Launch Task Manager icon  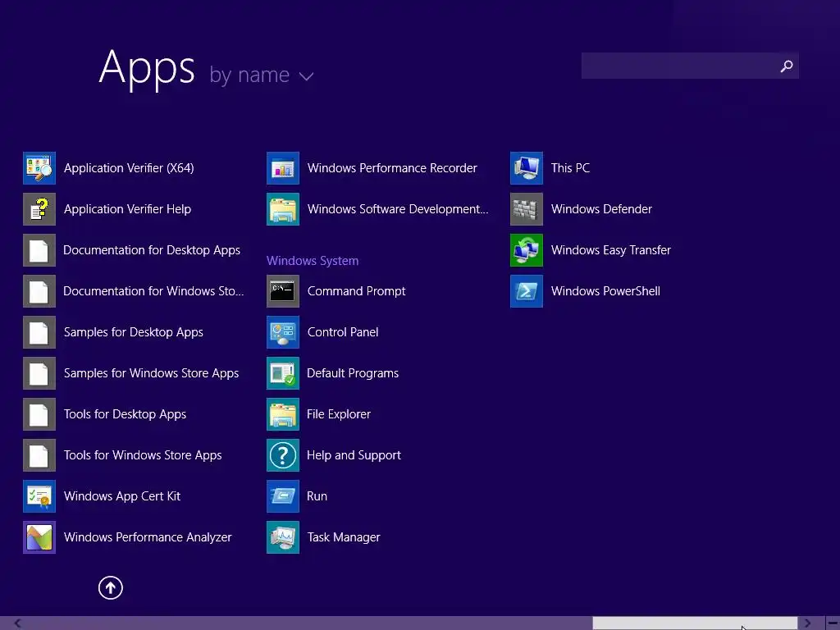point(283,537)
